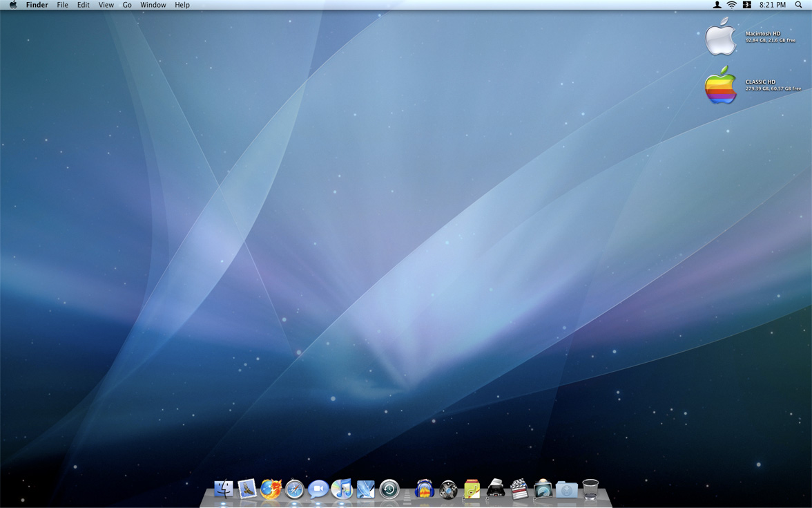The height and width of the screenshot is (508, 812).
Task: Open the Macintosh HD drive icon
Action: 720,36
